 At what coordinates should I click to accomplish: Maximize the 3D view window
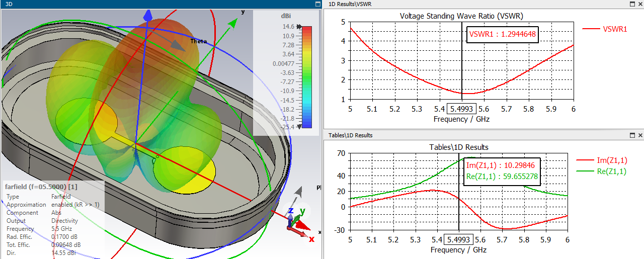(317, 4)
